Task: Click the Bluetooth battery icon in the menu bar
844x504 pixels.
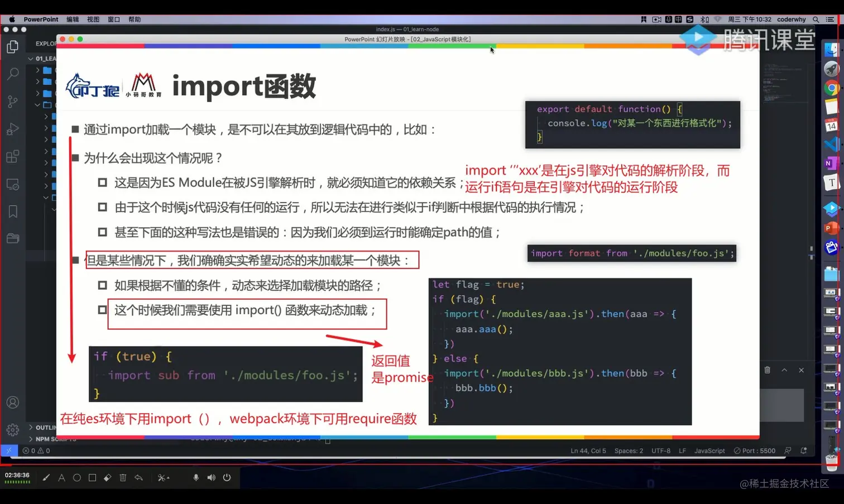Action: click(x=704, y=19)
